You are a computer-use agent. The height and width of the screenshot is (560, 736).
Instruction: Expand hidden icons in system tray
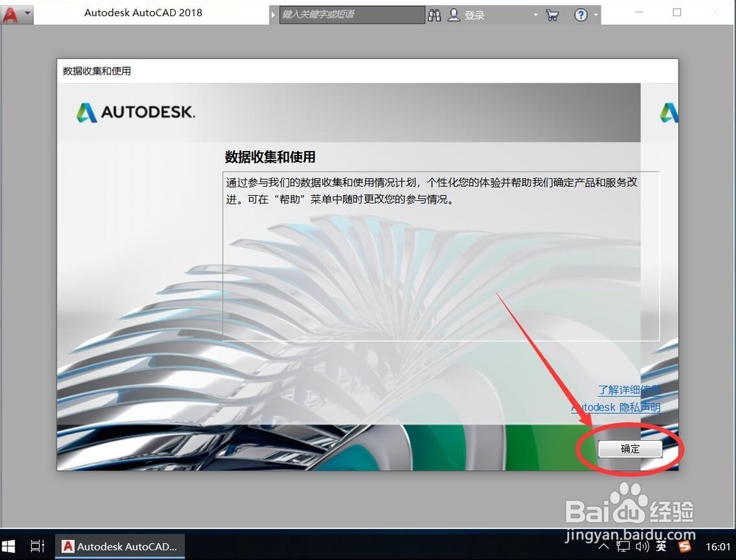[604, 547]
